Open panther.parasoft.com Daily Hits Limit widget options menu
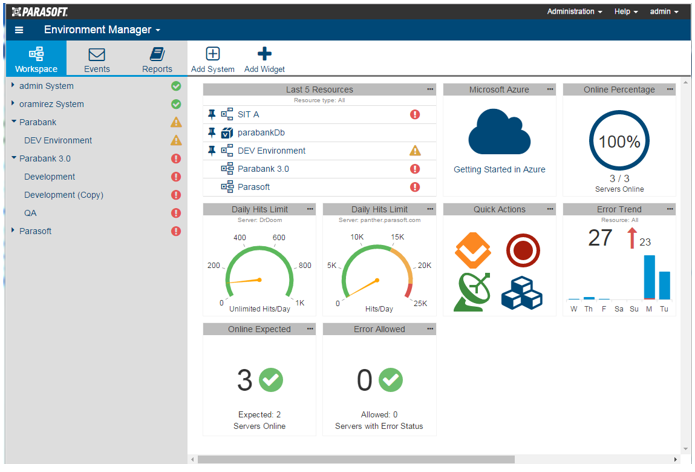Image resolution: width=695 pixels, height=472 pixels. [430, 209]
